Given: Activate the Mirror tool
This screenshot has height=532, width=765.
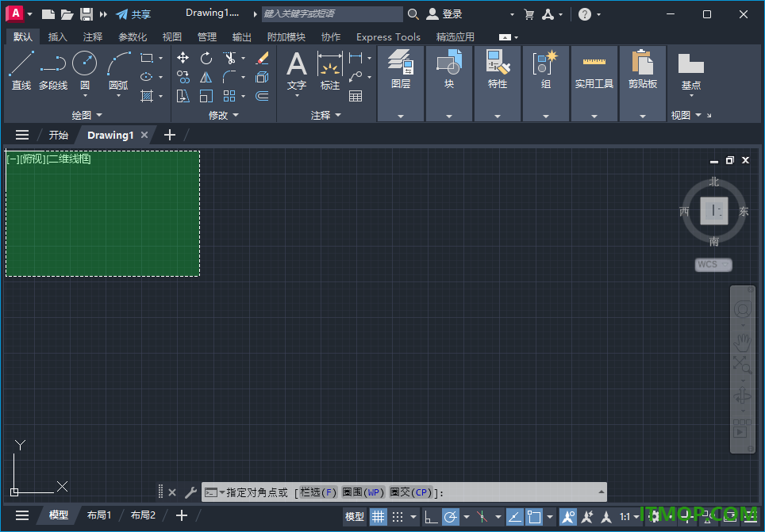Looking at the screenshot, I should 206,77.
